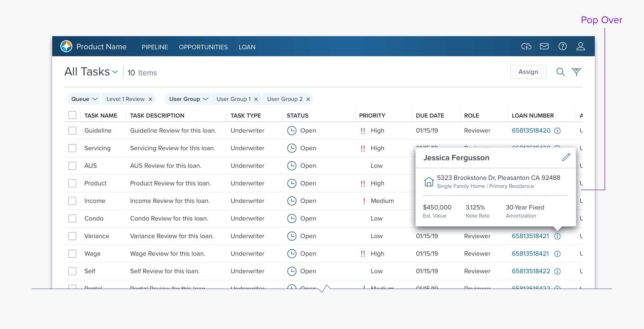Viewport: 644px width, 329px height.
Task: Check the Condo task checkbox
Action: [72, 218]
